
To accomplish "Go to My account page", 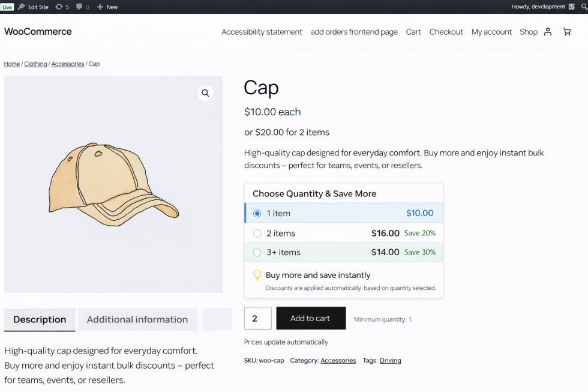I will [x=491, y=32].
